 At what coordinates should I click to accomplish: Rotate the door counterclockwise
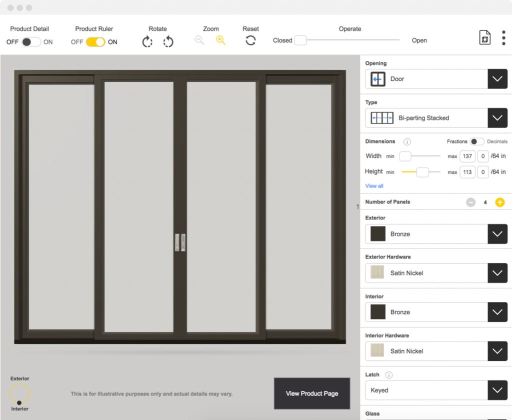(x=168, y=41)
